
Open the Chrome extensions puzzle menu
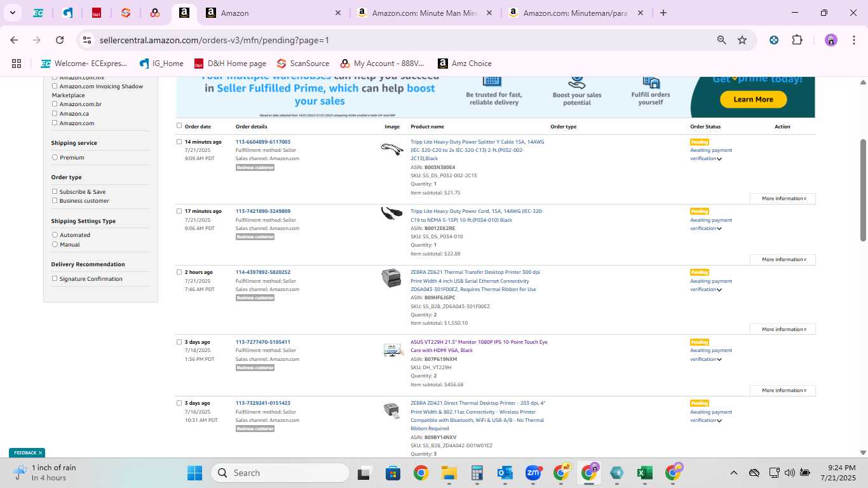click(797, 40)
